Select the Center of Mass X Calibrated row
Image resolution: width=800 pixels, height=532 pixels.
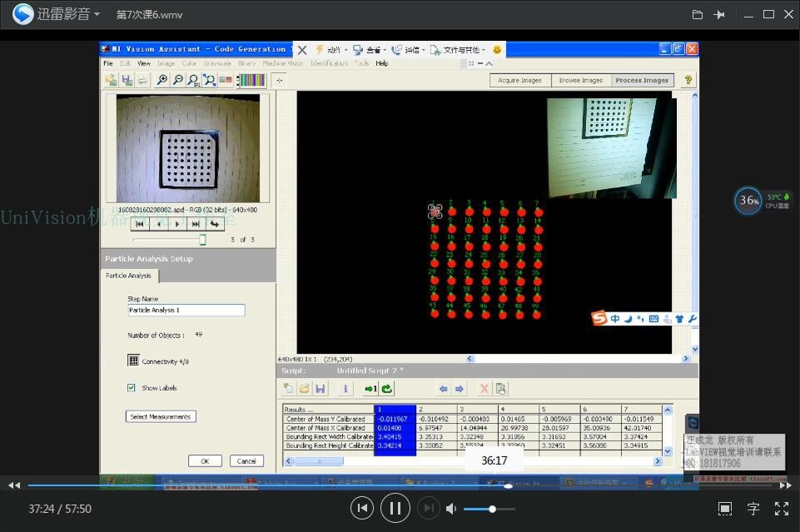[x=473, y=428]
